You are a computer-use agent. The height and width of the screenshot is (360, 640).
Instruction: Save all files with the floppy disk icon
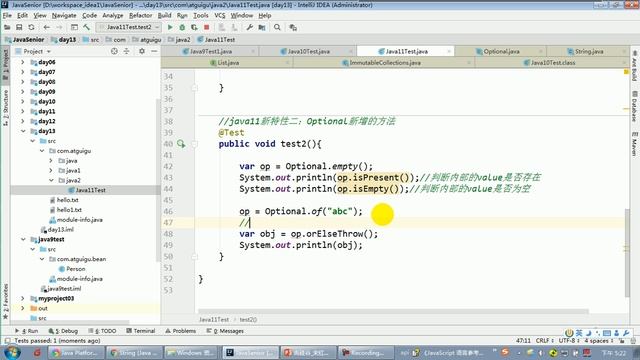pyautogui.click(x=19, y=27)
